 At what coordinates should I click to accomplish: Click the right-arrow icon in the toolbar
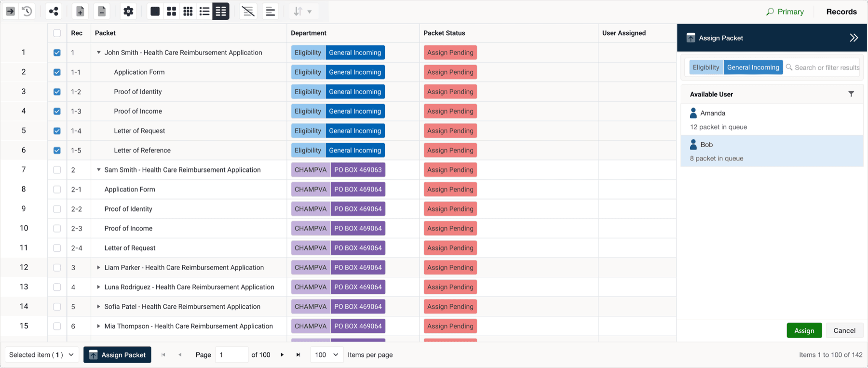10,11
